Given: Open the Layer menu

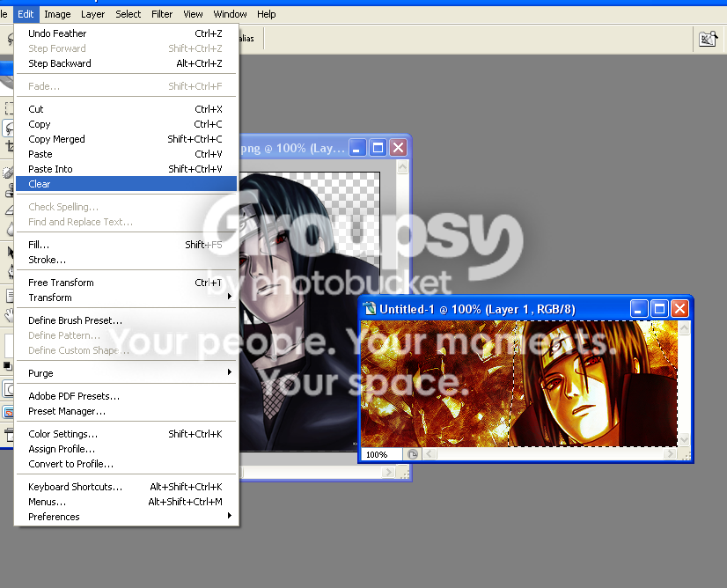Looking at the screenshot, I should click(x=92, y=14).
